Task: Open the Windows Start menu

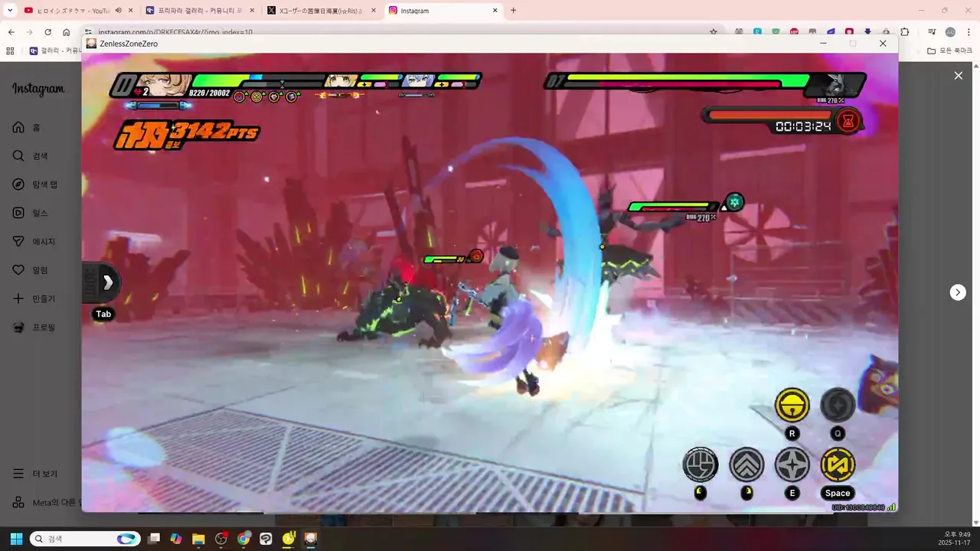Action: (x=16, y=539)
